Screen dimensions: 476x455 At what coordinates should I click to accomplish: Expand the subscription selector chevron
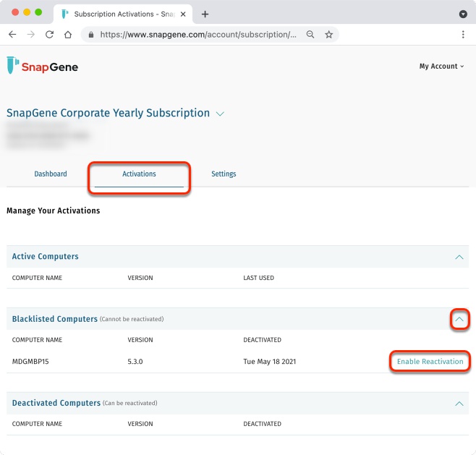point(220,114)
